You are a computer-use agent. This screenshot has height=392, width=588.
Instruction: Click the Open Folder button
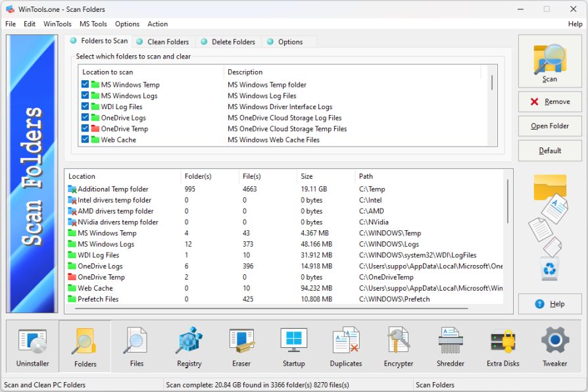(x=550, y=126)
